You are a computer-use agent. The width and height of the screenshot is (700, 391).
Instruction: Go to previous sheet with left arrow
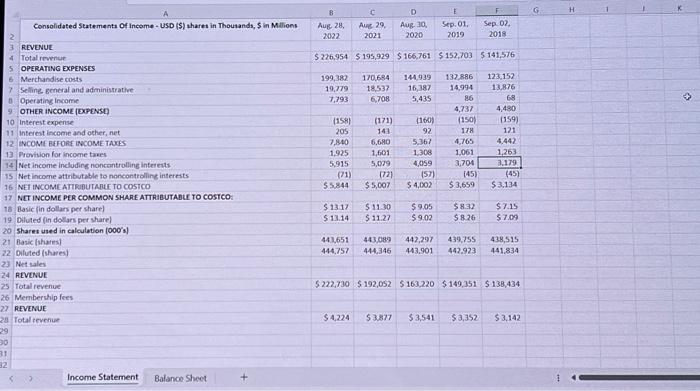point(11,379)
